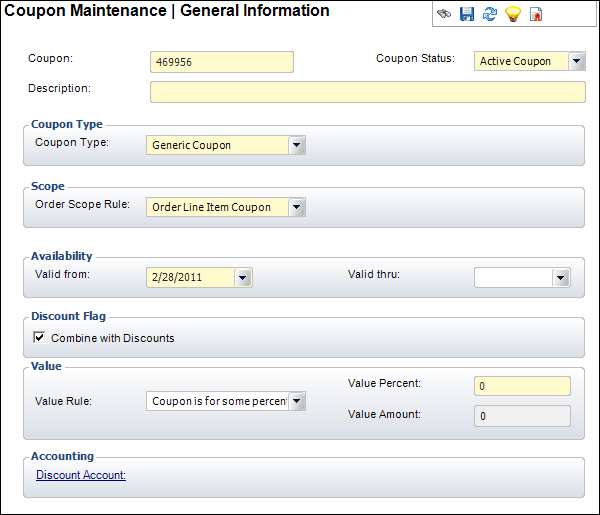The image size is (600, 515).
Task: Click the Discount Account link
Action: pyautogui.click(x=81, y=475)
